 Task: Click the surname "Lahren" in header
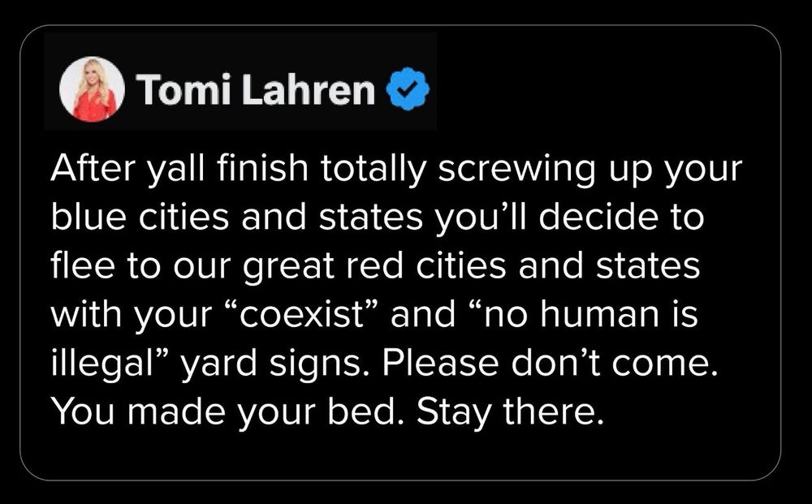point(309,89)
